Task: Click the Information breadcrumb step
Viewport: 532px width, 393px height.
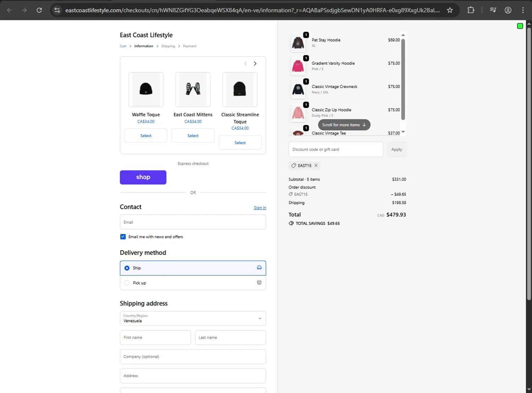Action: [144, 46]
